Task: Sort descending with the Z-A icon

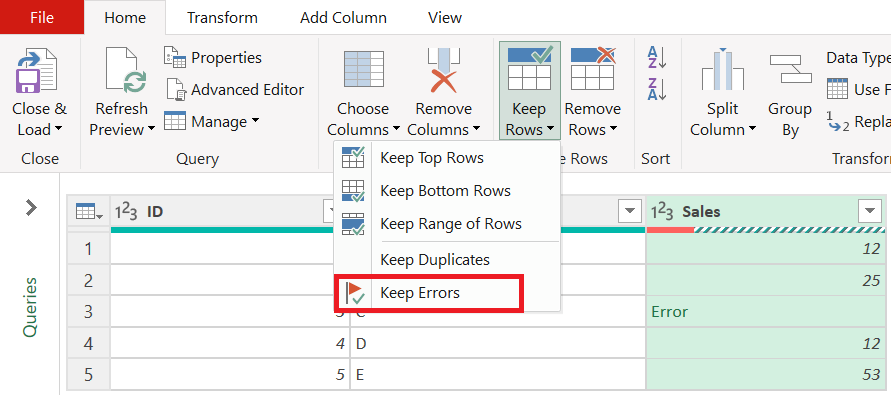Action: (656, 89)
